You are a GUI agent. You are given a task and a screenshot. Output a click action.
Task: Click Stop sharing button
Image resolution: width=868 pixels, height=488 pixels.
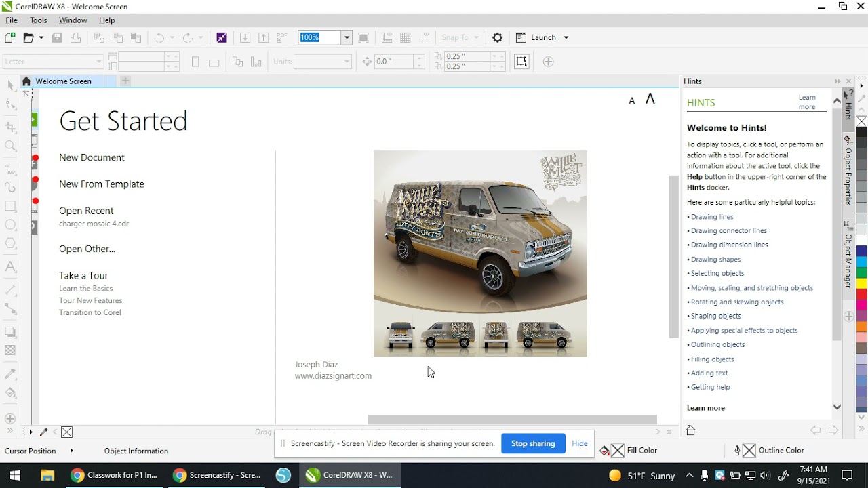pyautogui.click(x=533, y=443)
